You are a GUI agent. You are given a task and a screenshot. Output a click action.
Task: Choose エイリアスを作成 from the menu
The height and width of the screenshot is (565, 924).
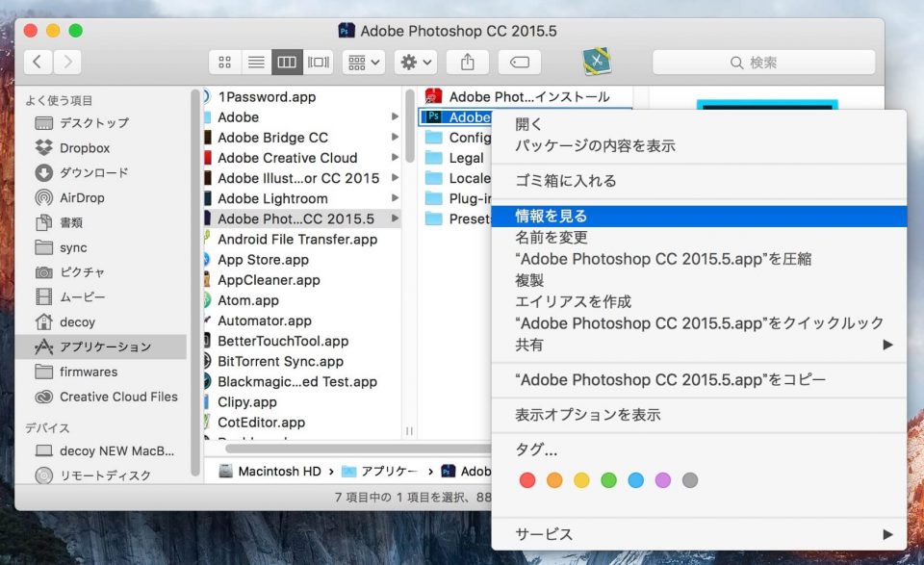(x=699, y=301)
